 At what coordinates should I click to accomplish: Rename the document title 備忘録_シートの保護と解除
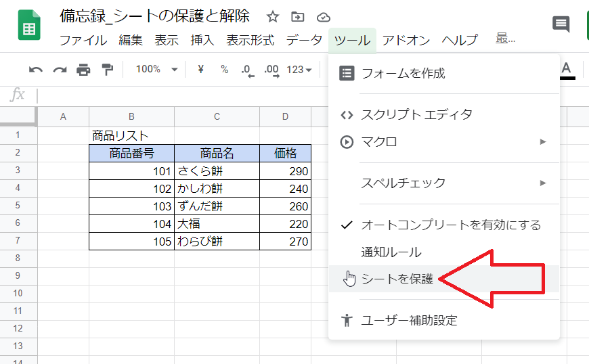154,16
